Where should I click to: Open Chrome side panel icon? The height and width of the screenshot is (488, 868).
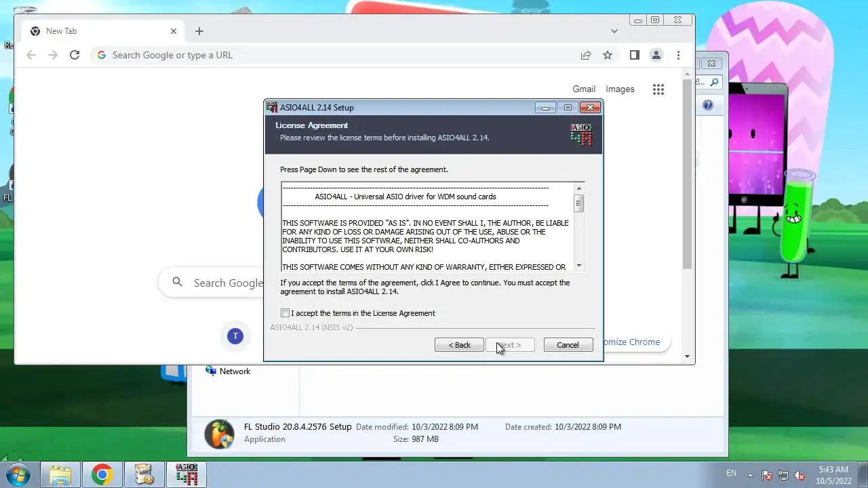tap(635, 55)
